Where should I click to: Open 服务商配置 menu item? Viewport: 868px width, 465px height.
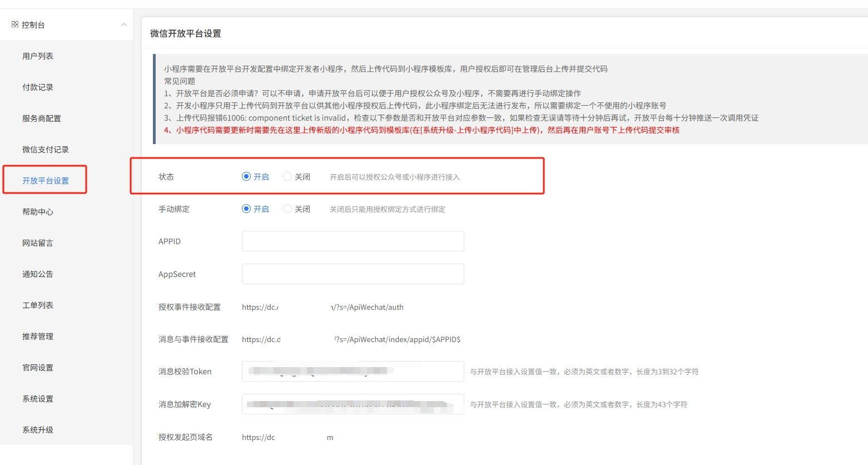point(42,118)
